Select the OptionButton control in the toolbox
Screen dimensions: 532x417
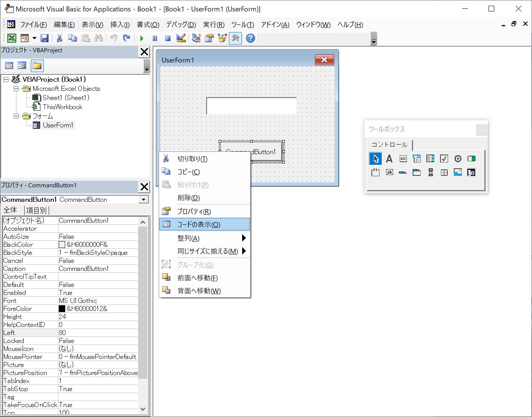457,158
